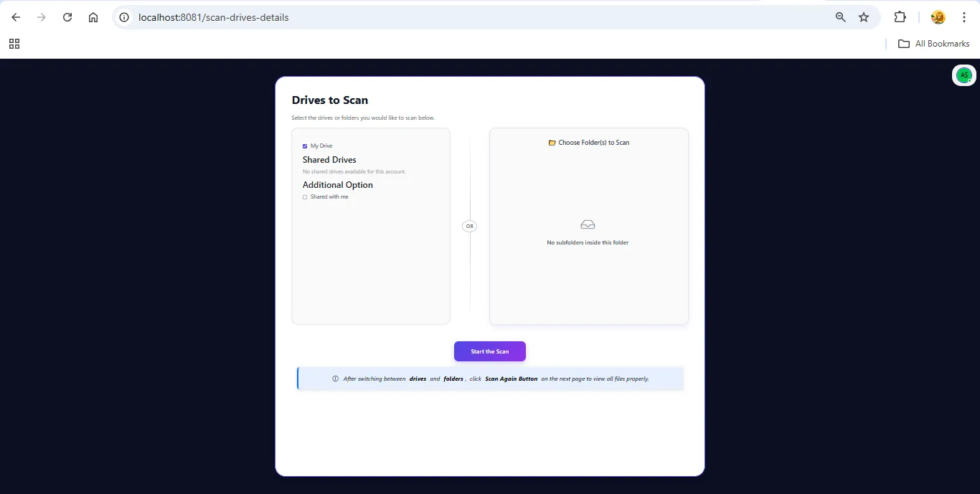The width and height of the screenshot is (980, 494).
Task: Toggle the bookmark star for this page
Action: (x=864, y=17)
